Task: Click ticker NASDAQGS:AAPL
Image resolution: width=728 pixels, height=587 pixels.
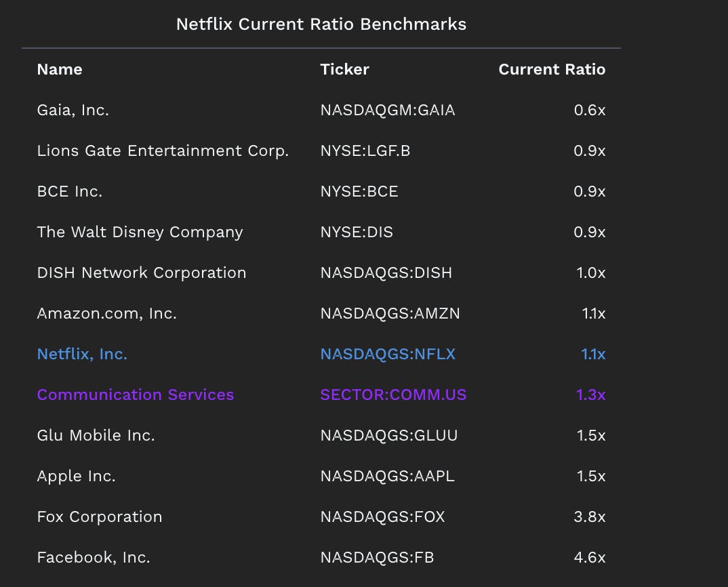Action: [387, 476]
